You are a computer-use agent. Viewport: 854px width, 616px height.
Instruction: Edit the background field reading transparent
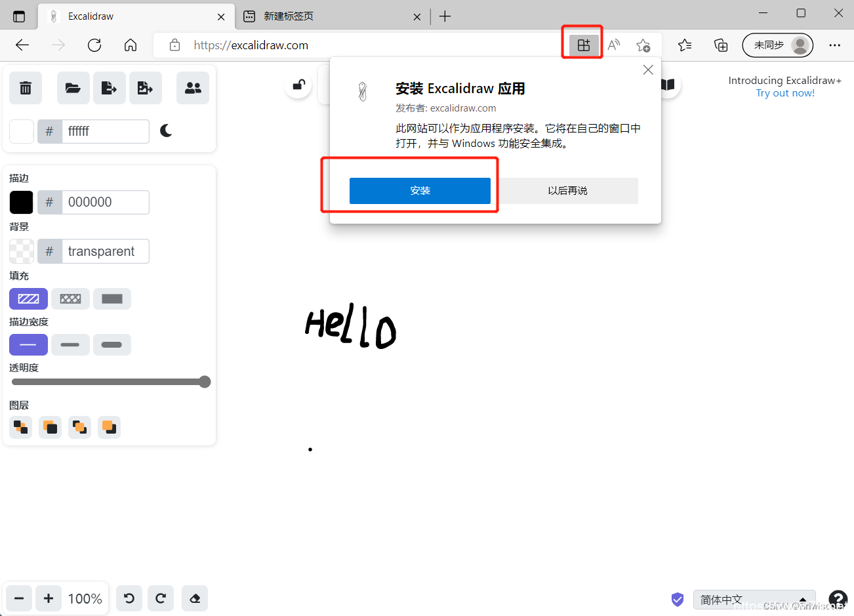click(106, 251)
